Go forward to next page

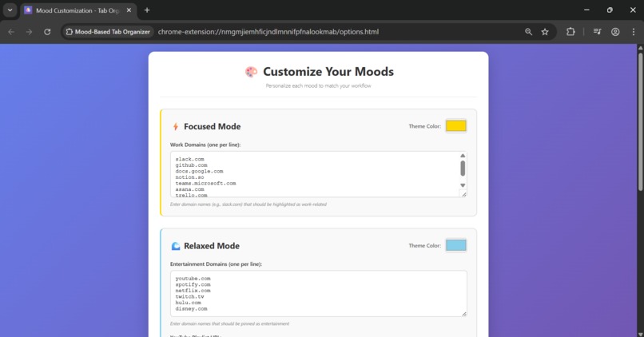pyautogui.click(x=29, y=32)
